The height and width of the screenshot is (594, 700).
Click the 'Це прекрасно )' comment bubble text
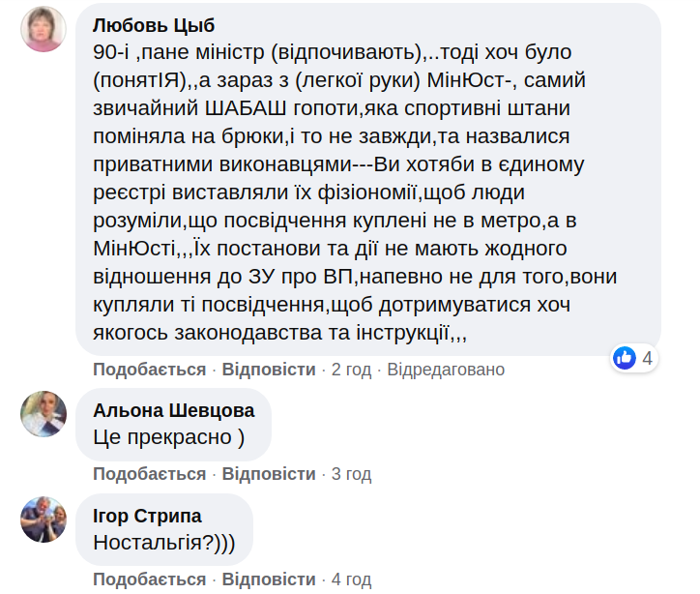click(169, 437)
